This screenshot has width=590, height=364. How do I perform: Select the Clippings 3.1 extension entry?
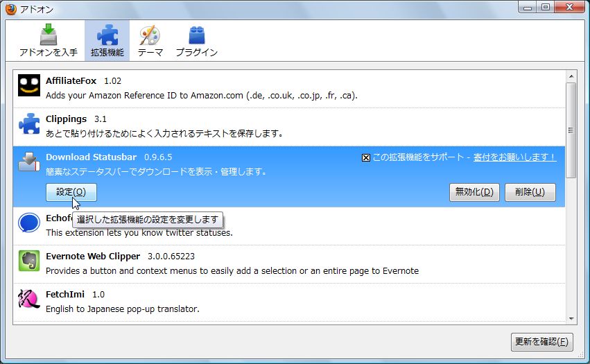point(289,127)
